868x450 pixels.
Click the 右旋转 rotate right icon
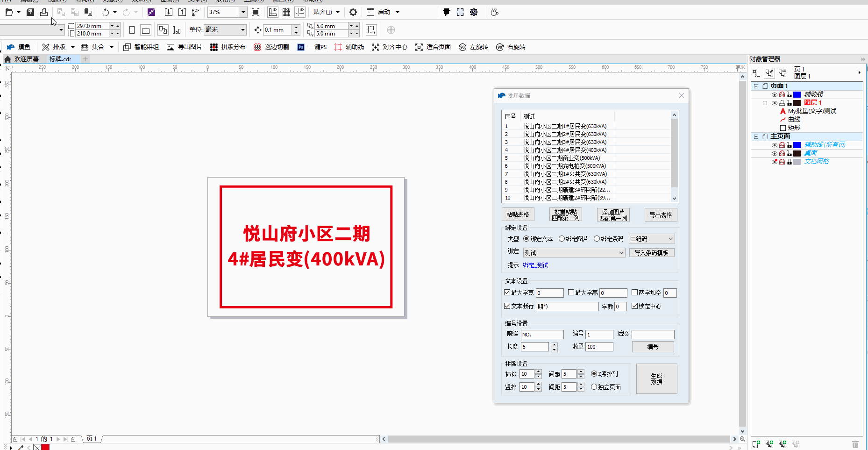click(x=500, y=47)
